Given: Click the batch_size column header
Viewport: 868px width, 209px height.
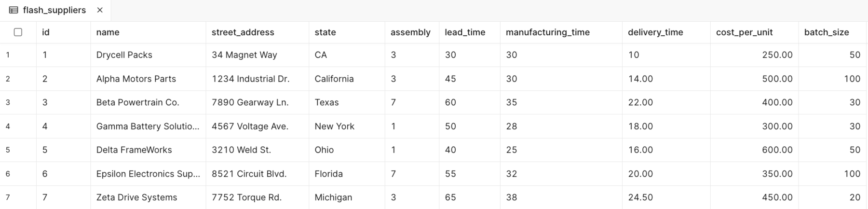Looking at the screenshot, I should click(x=826, y=32).
